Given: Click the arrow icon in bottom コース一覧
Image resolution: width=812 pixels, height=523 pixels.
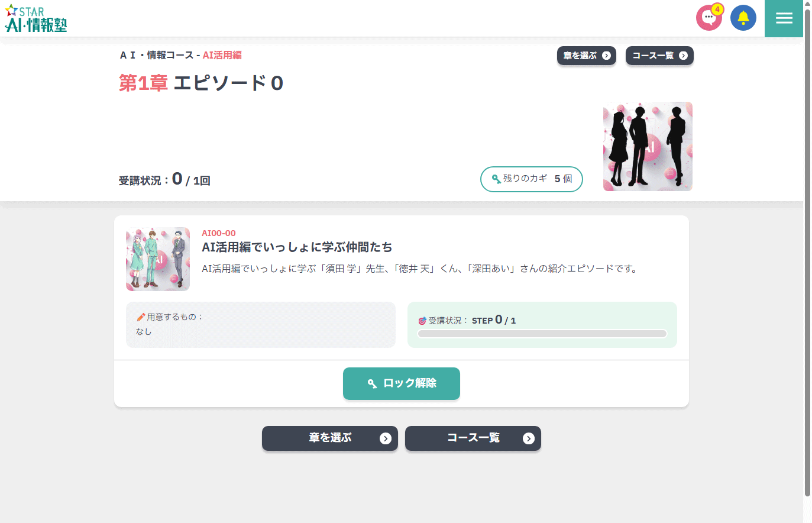Looking at the screenshot, I should (529, 438).
